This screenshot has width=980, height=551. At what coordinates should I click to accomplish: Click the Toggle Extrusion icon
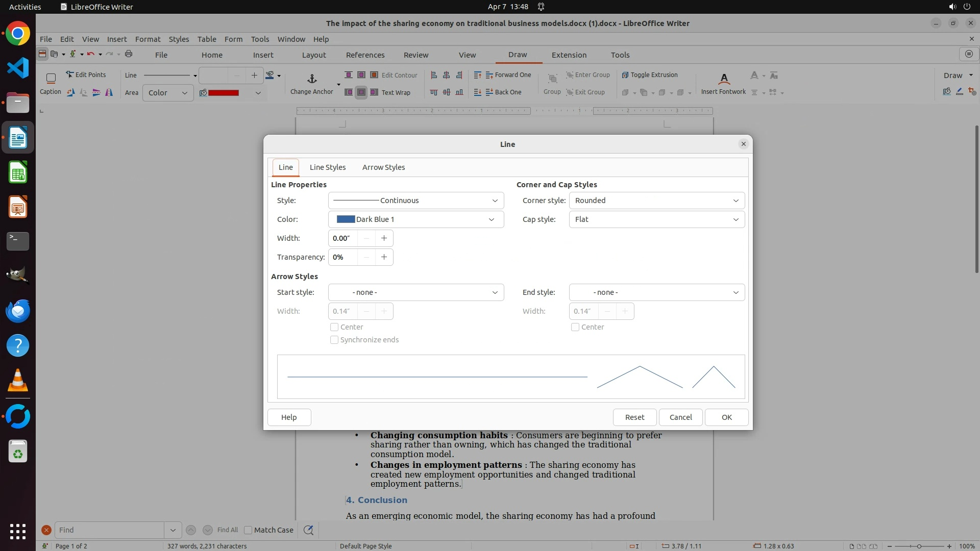coord(625,75)
